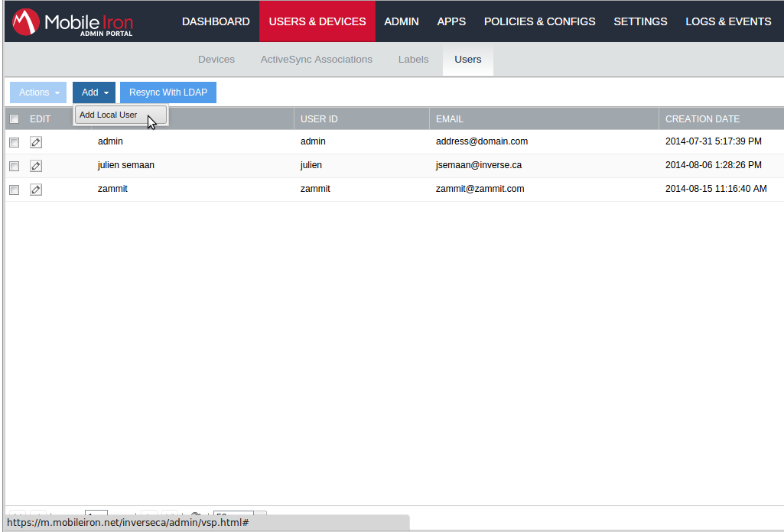The height and width of the screenshot is (532, 784).
Task: Select the julien semaan row checkbox
Action: pos(14,166)
